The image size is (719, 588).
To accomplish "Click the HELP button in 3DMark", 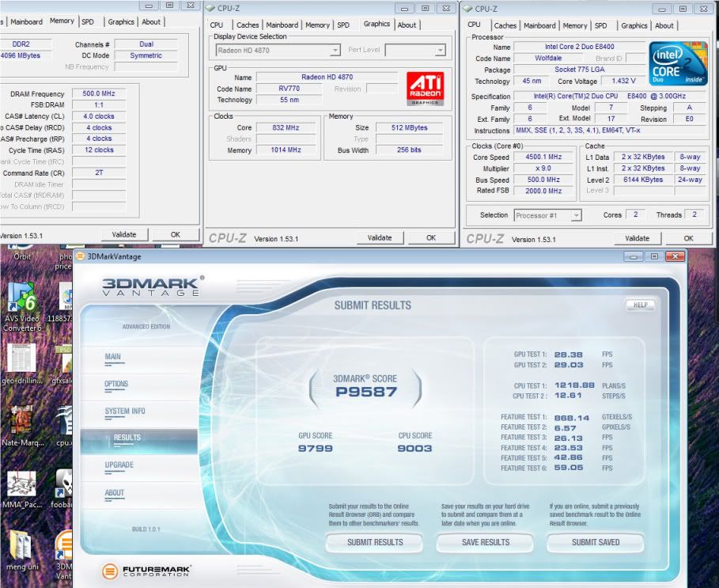I will point(640,305).
